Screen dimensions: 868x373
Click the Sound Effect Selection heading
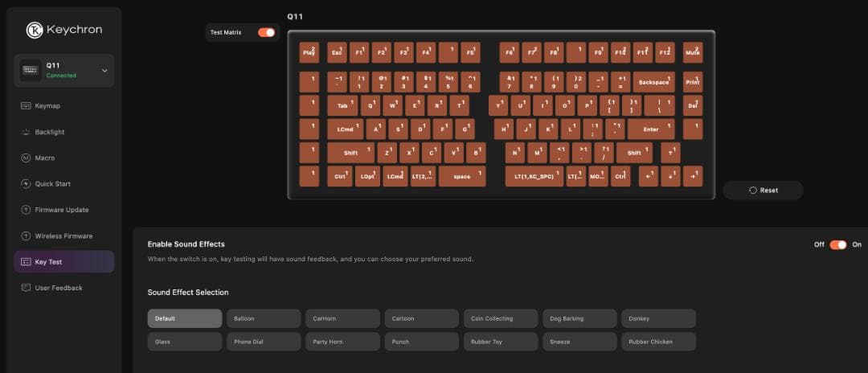click(x=187, y=292)
